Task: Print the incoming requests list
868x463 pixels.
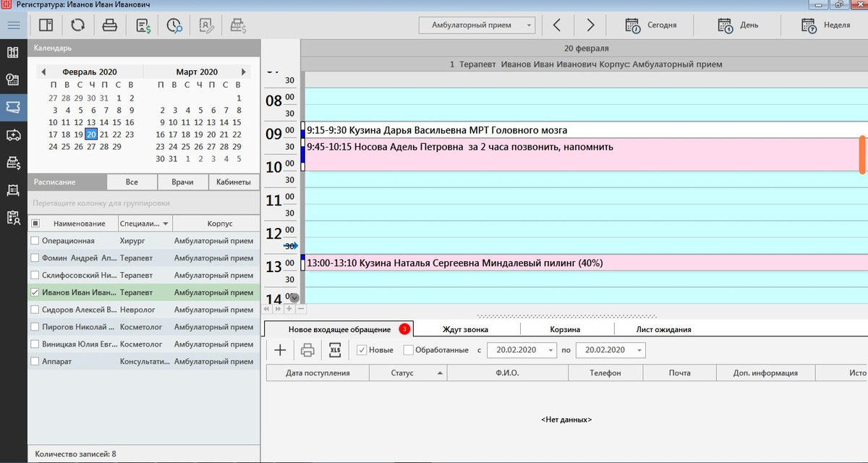Action: (307, 350)
